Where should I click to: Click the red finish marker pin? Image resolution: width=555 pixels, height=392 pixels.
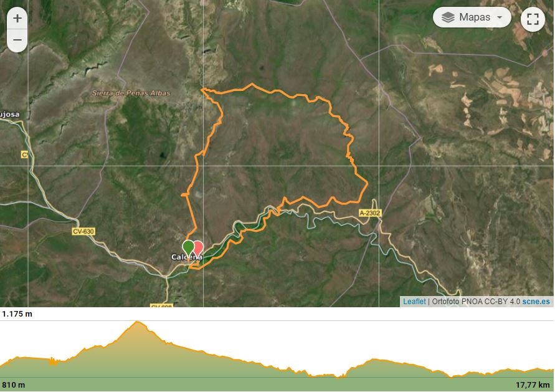(x=199, y=247)
